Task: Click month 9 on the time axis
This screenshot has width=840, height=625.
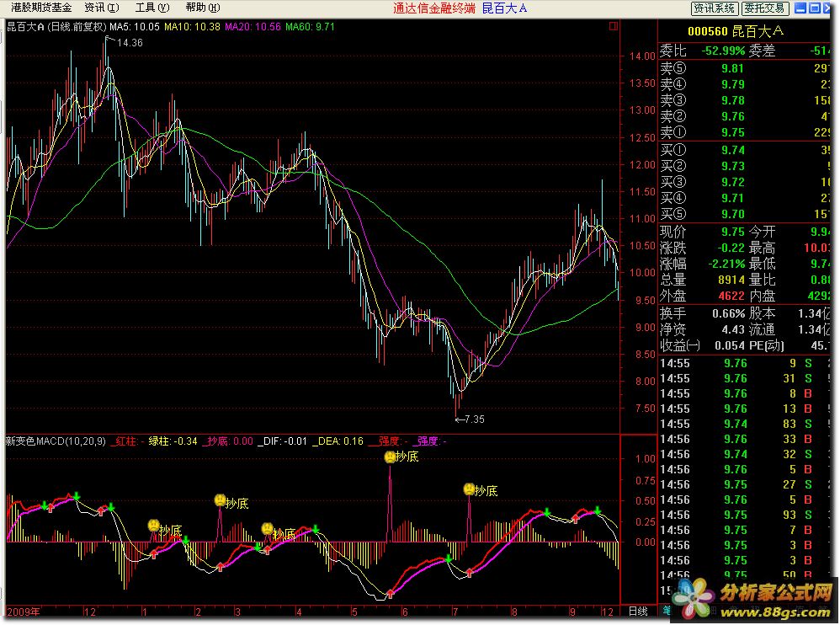Action: (x=572, y=612)
